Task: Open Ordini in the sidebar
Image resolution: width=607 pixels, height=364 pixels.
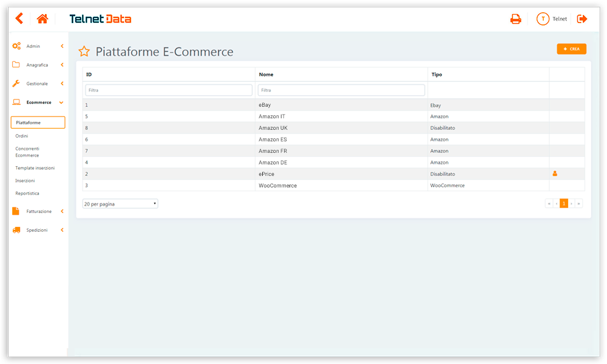Action: click(x=22, y=136)
